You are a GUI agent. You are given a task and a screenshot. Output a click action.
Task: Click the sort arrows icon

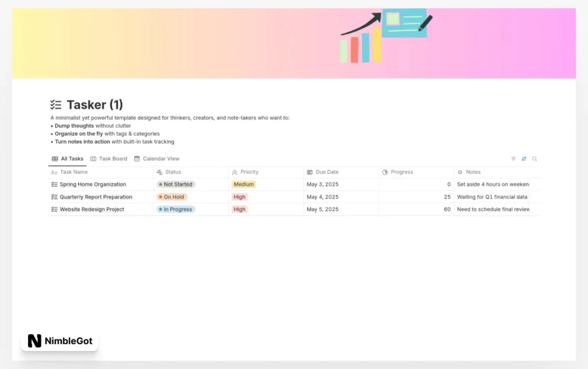524,159
